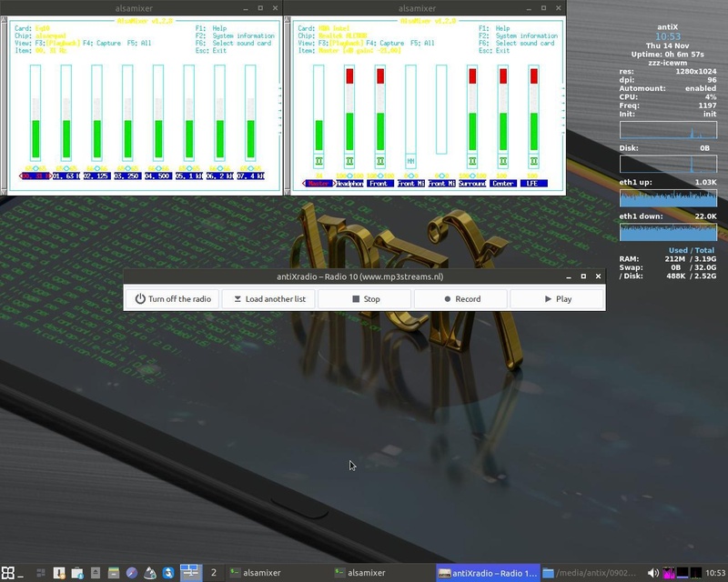728x582 pixels.
Task: Unmute the MM box on the Front Mic channel
Action: (411, 162)
